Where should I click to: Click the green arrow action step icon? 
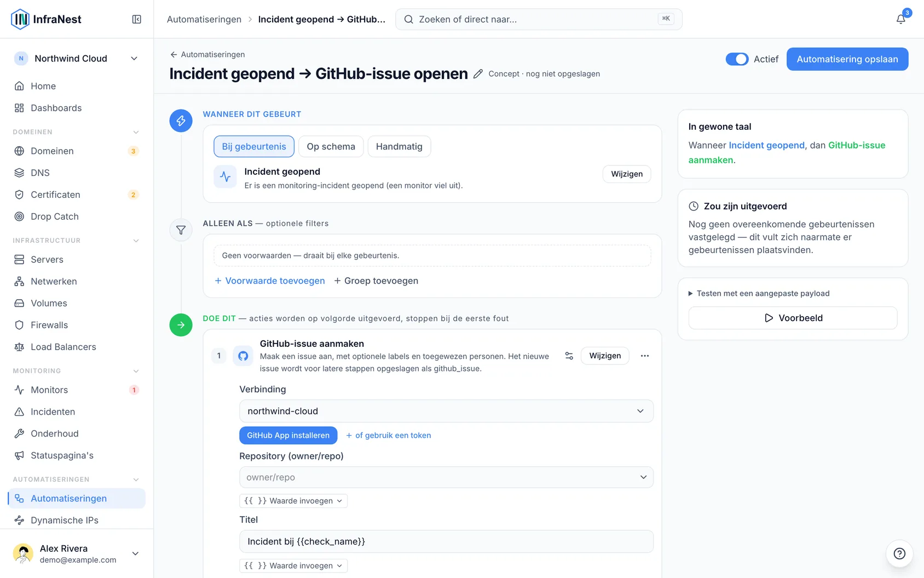pos(181,325)
